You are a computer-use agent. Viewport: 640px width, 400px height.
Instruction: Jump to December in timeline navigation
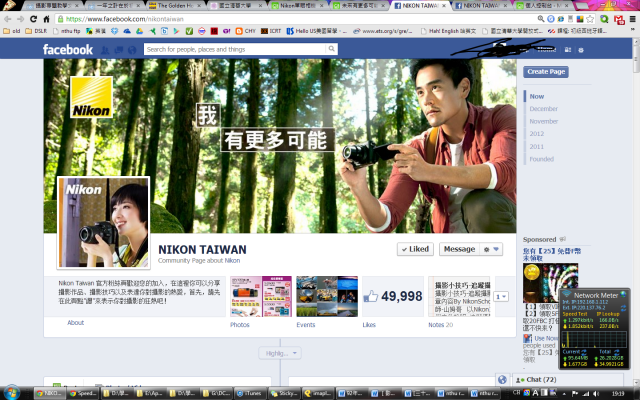543,109
